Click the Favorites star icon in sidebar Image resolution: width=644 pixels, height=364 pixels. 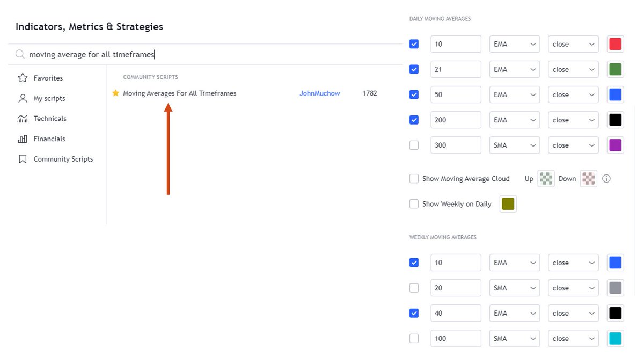(23, 78)
